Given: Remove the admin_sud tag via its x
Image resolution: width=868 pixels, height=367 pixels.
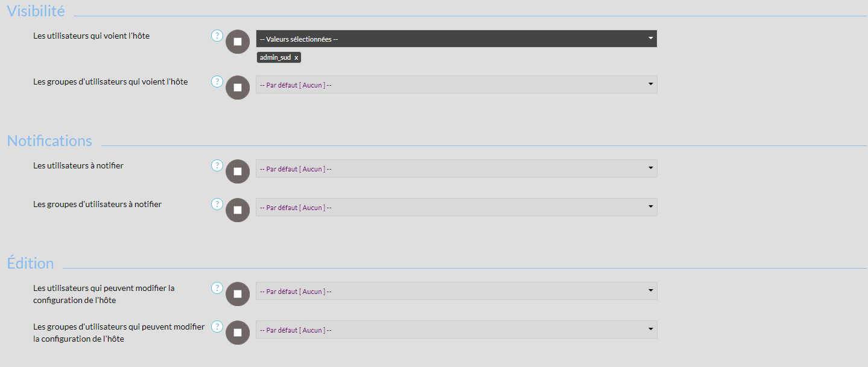Looking at the screenshot, I should pos(296,57).
